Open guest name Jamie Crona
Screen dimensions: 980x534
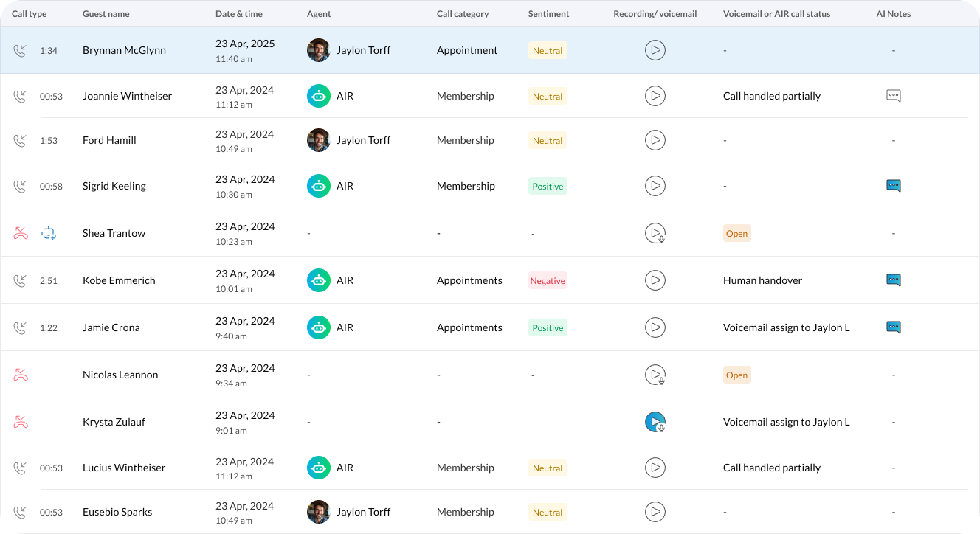pyautogui.click(x=111, y=327)
